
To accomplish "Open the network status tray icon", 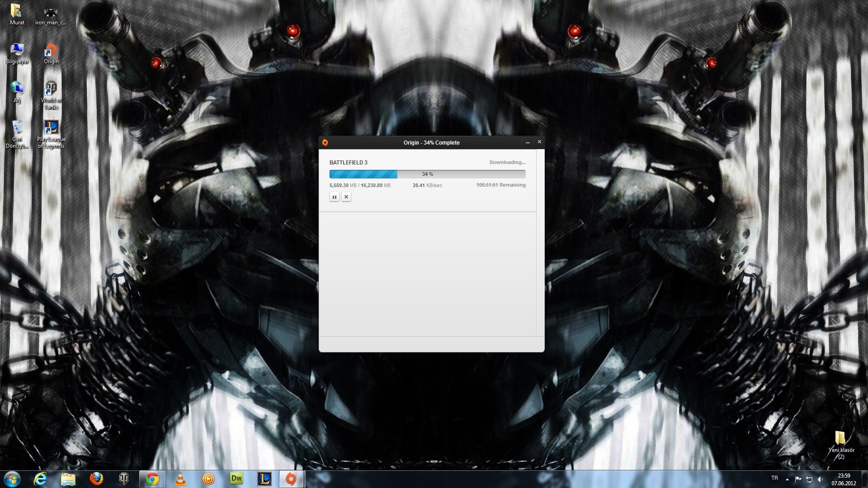I will pos(809,479).
